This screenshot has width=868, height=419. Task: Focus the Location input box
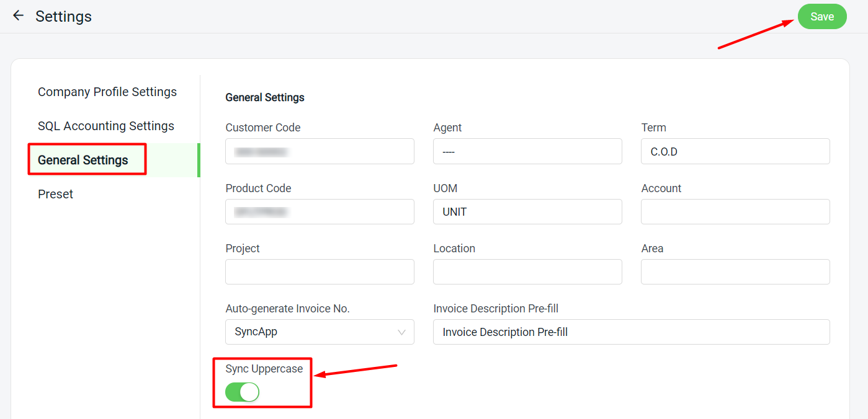(527, 271)
